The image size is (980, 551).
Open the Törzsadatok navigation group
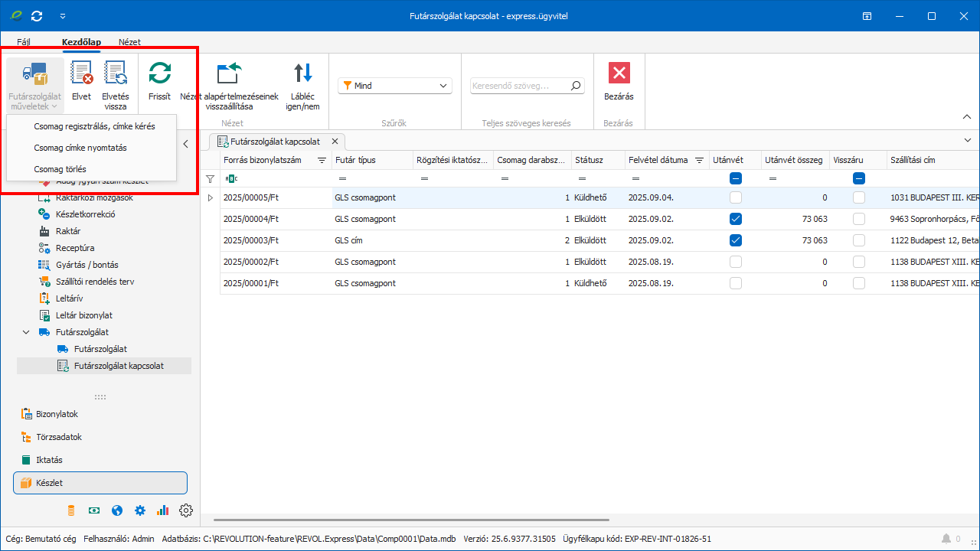pos(58,437)
